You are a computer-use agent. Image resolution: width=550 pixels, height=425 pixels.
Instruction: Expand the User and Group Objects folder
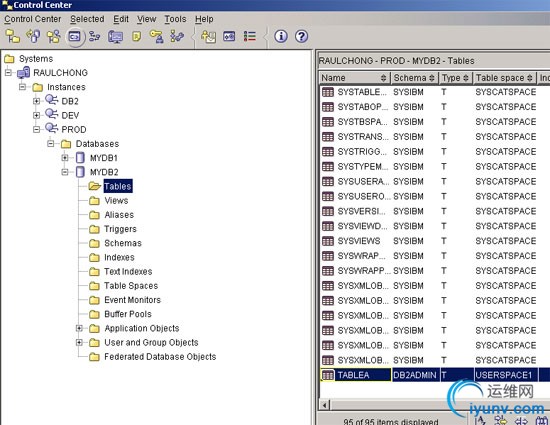[79, 342]
